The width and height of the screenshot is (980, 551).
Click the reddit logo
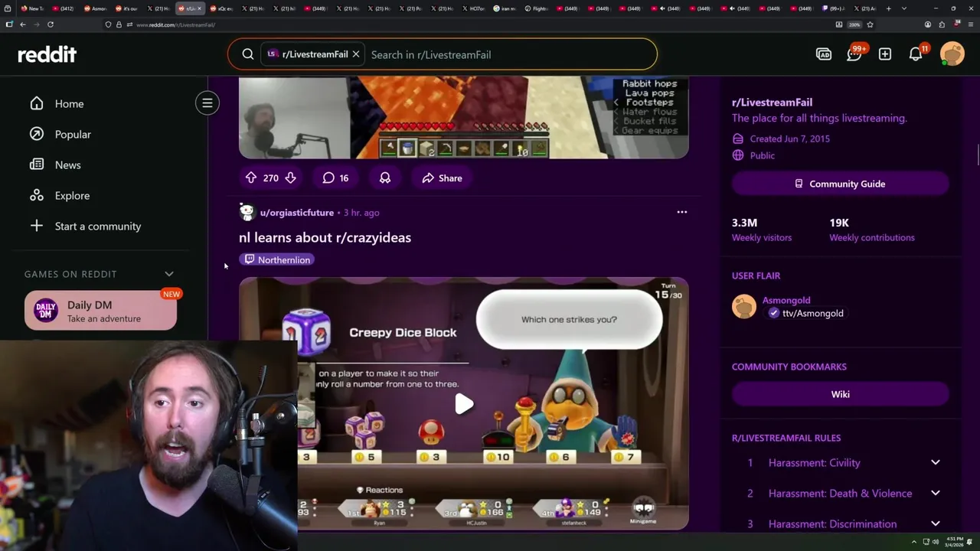[47, 54]
